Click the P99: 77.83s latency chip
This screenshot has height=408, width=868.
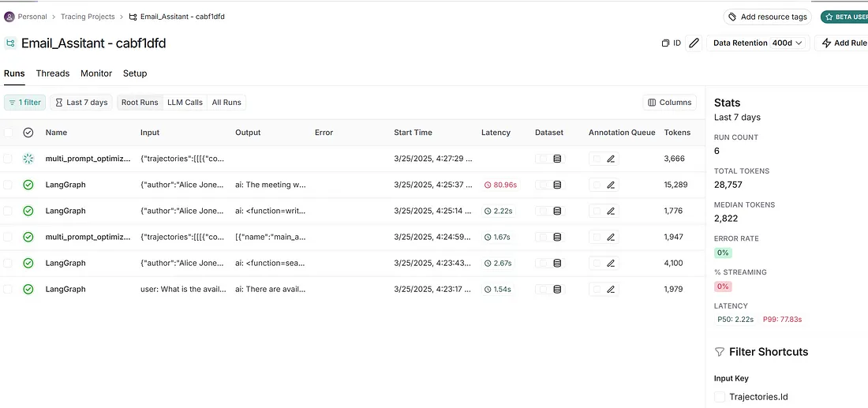pyautogui.click(x=782, y=320)
